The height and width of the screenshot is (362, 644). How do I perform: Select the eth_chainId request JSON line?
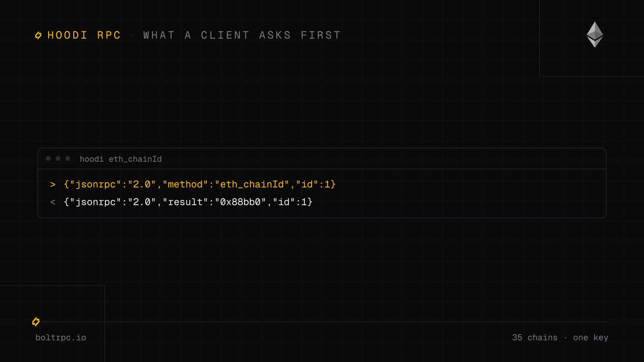click(200, 184)
